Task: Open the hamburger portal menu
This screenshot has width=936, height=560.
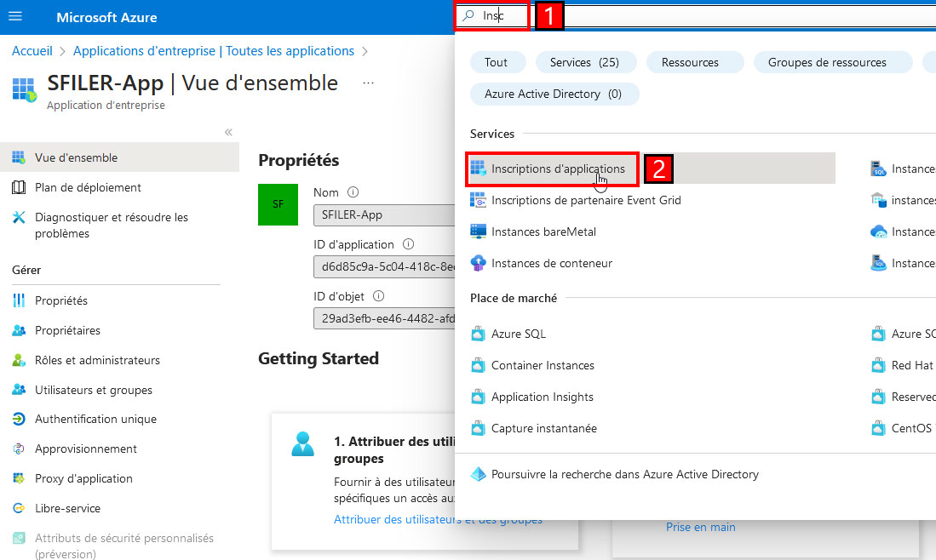Action: (x=15, y=16)
